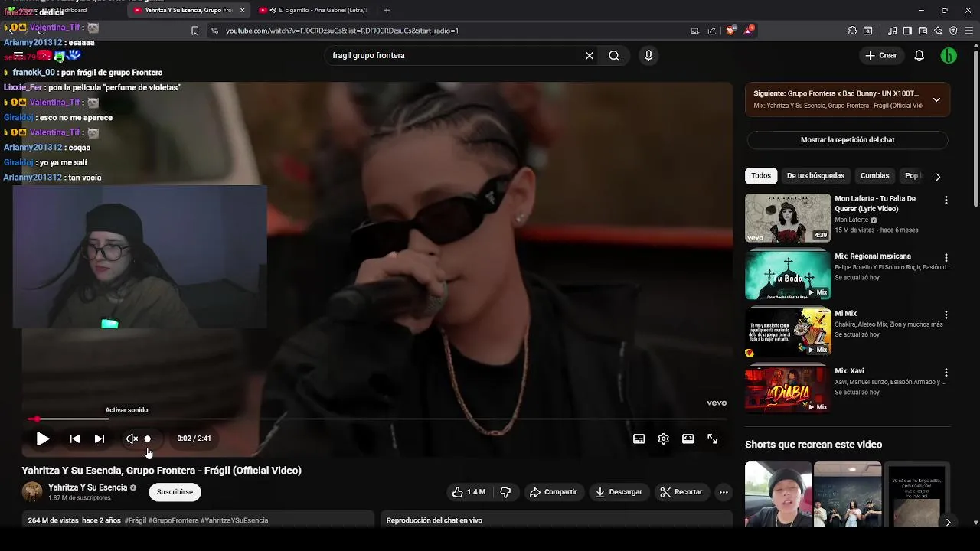Open options for Mi Mix
This screenshot has width=980, height=551.
pyautogui.click(x=946, y=315)
